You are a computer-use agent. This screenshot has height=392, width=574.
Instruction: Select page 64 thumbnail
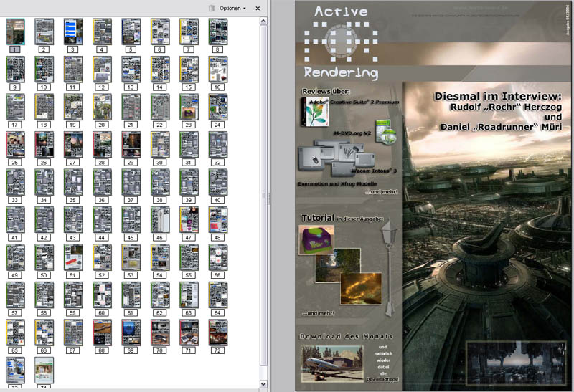(218, 295)
